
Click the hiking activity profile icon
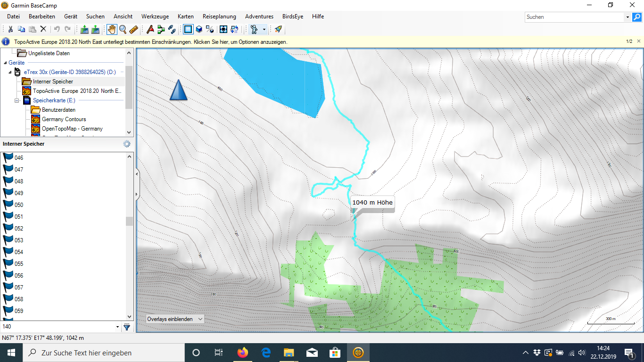coord(255,29)
